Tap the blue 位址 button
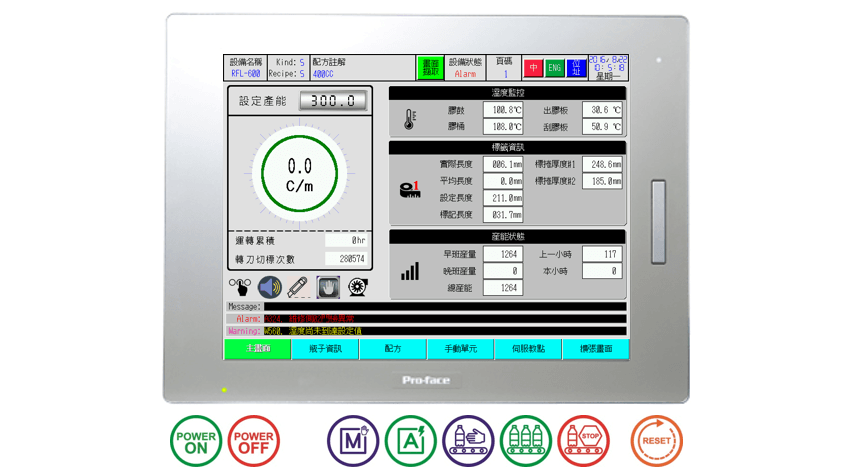This screenshot has height=476, width=842. coord(576,68)
